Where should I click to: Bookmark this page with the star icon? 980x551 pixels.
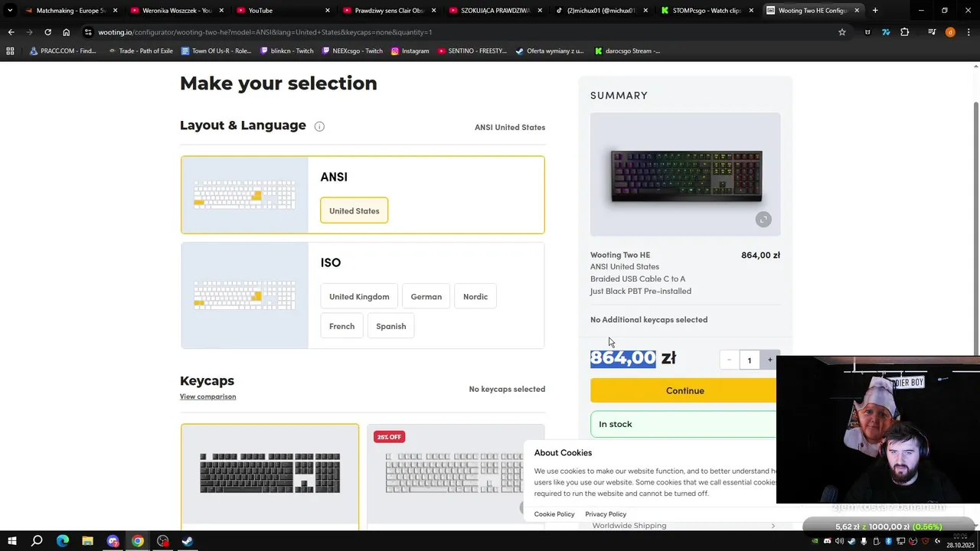pos(842,32)
